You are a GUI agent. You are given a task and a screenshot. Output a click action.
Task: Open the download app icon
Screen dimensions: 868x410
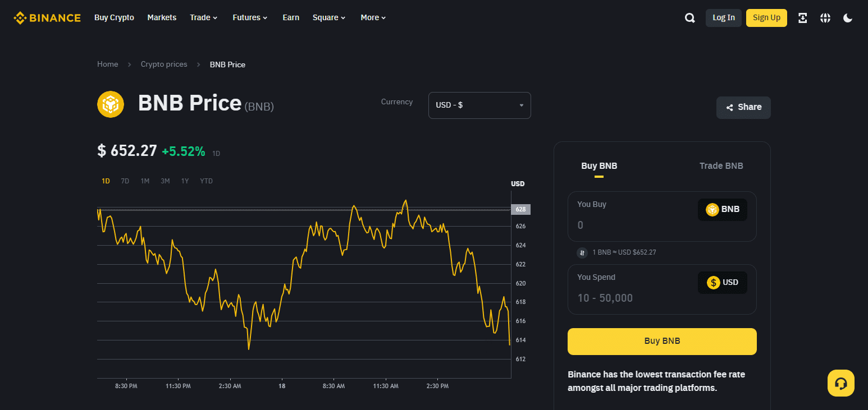(x=803, y=18)
